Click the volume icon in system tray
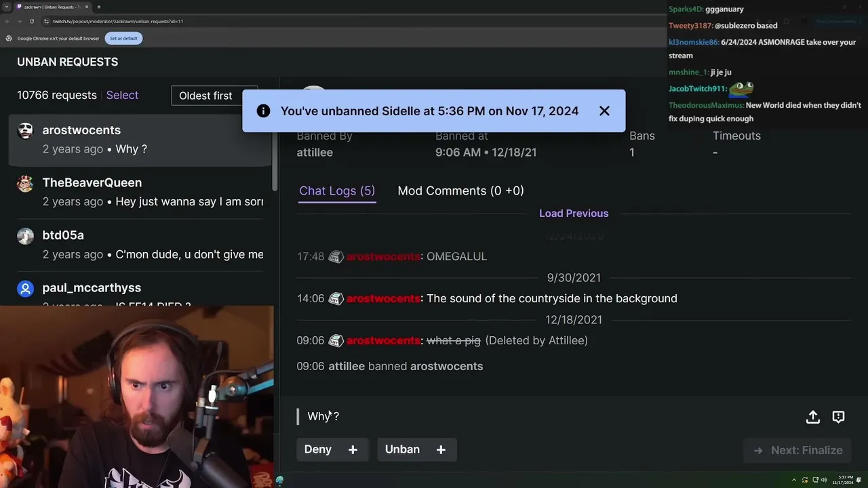 pos(825,480)
